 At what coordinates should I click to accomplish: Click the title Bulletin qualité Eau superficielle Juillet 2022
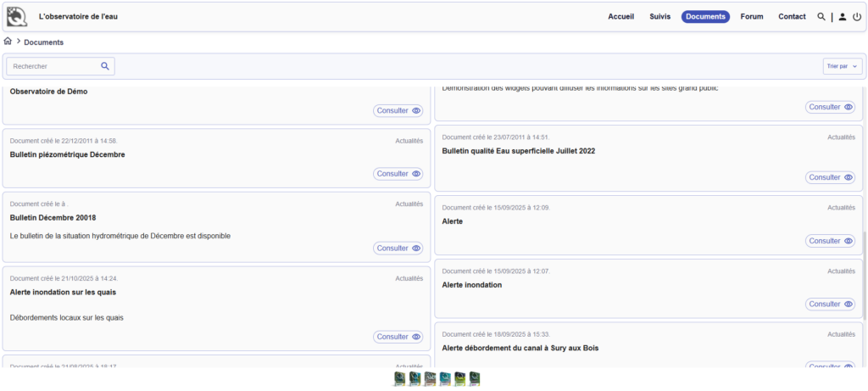[x=519, y=151]
